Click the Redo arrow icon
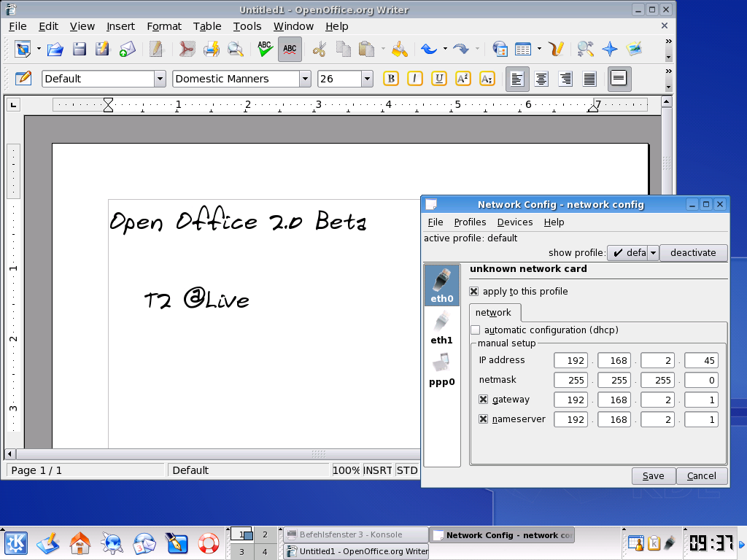Screen dimensions: 747x560 pyautogui.click(x=461, y=49)
